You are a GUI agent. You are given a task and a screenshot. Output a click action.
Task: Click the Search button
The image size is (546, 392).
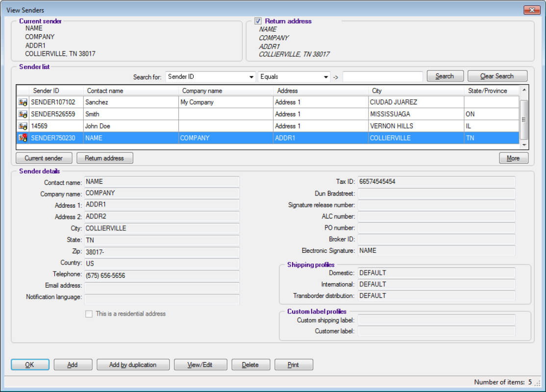click(445, 76)
